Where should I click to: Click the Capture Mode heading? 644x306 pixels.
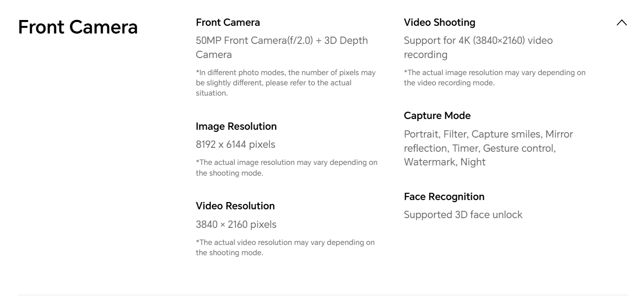(x=437, y=116)
